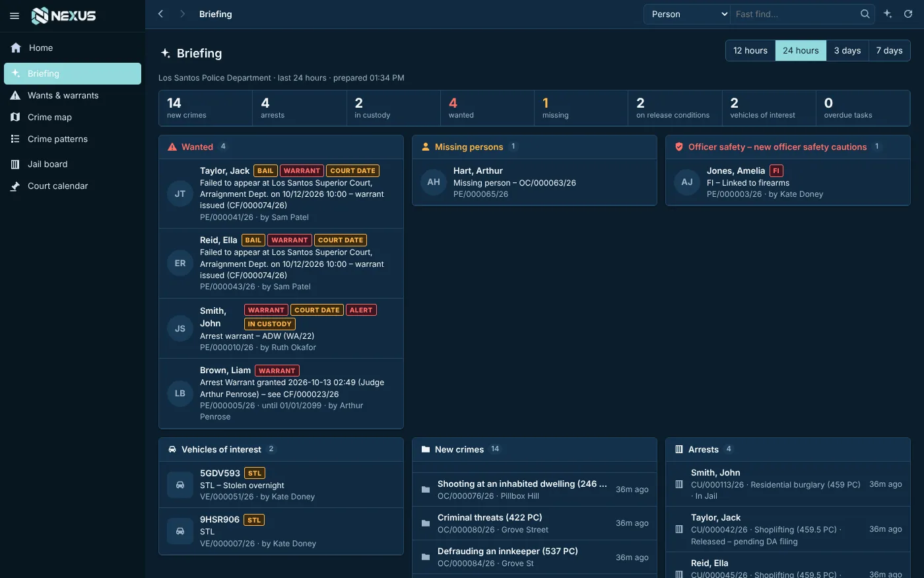Open the Person search type dropdown
The height and width of the screenshot is (578, 924).
coord(687,14)
